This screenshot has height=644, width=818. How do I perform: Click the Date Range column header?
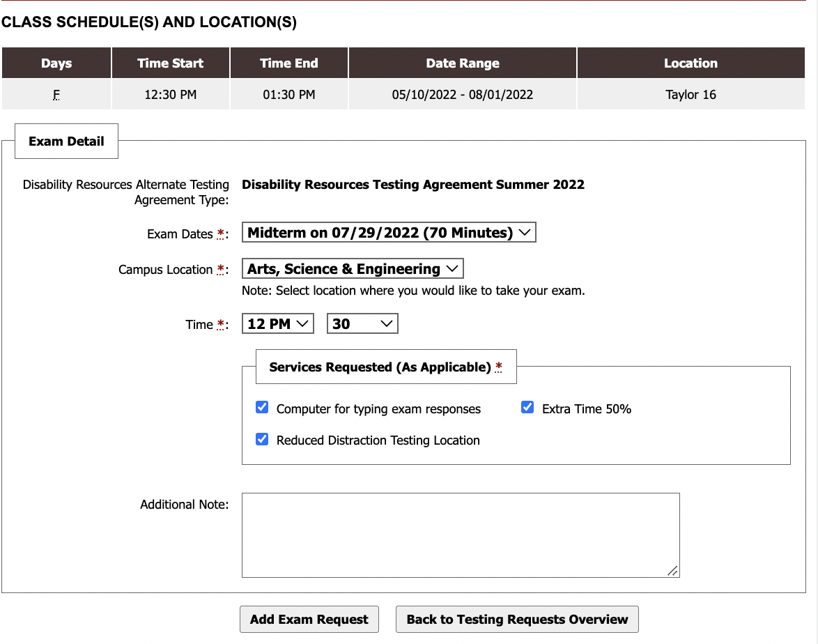[463, 63]
